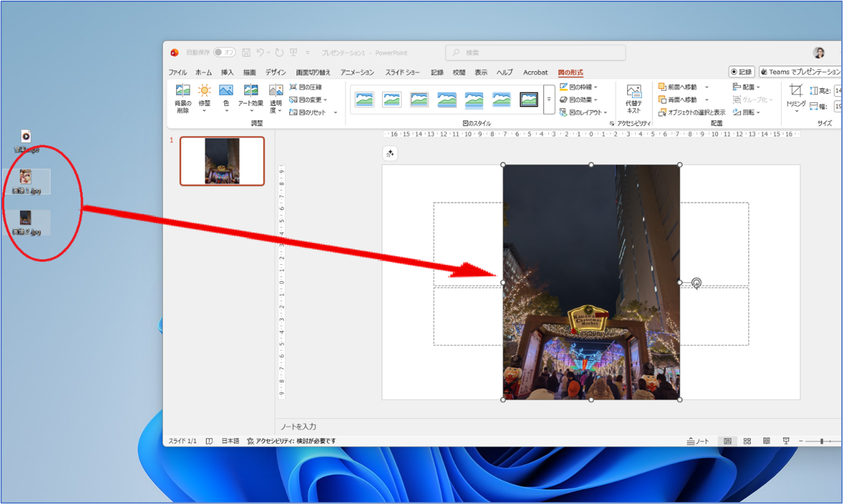Viewport: 843px width, 504px height.
Task: Click the save icon in title bar
Action: click(246, 53)
